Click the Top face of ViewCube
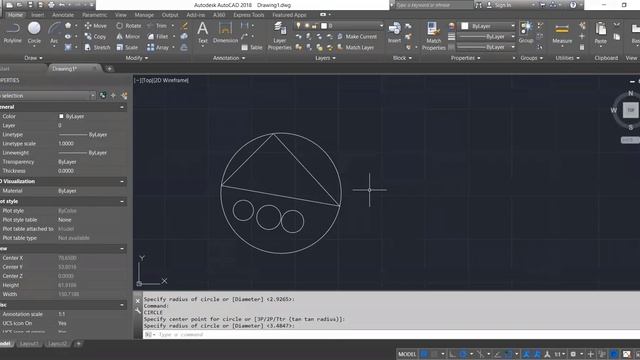 [631, 110]
